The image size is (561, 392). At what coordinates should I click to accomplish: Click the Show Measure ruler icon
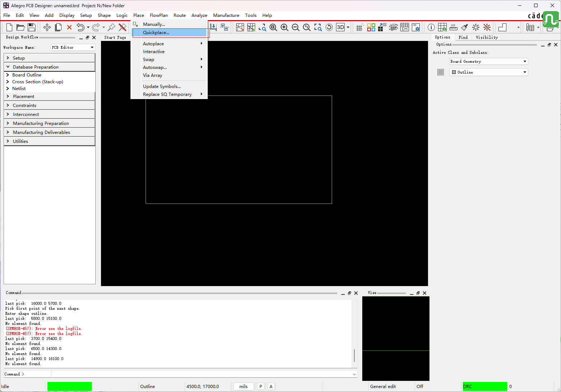(454, 27)
